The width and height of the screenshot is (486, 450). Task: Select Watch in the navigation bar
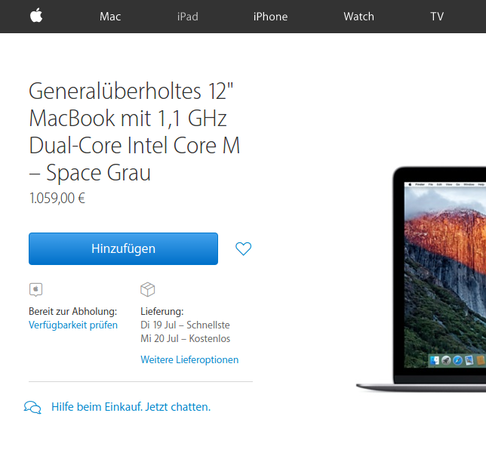(359, 16)
